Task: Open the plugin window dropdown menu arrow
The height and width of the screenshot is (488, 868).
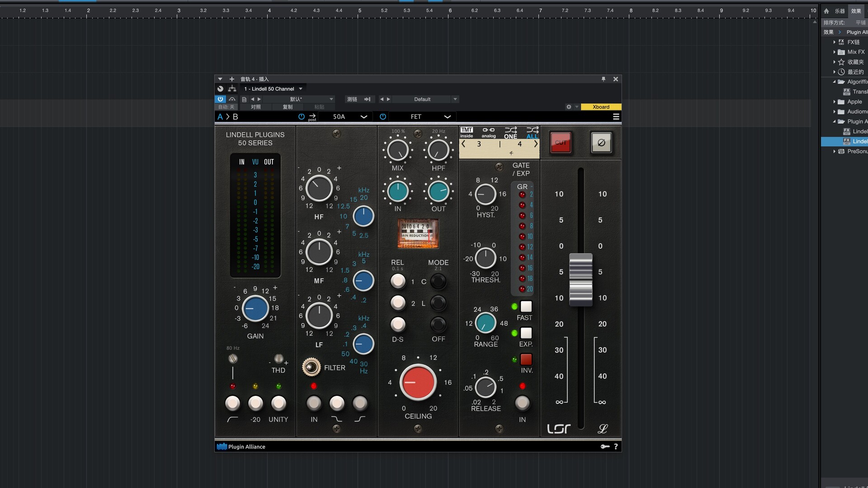Action: pyautogui.click(x=220, y=79)
